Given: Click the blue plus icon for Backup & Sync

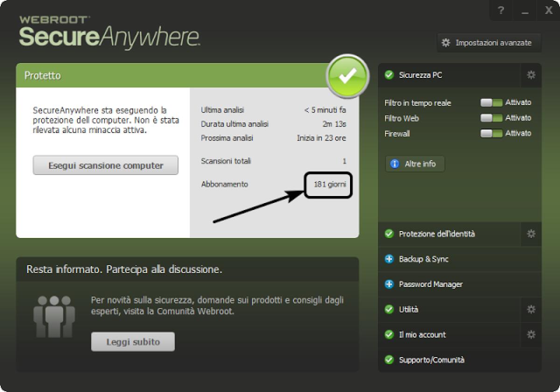Looking at the screenshot, I should (x=389, y=259).
